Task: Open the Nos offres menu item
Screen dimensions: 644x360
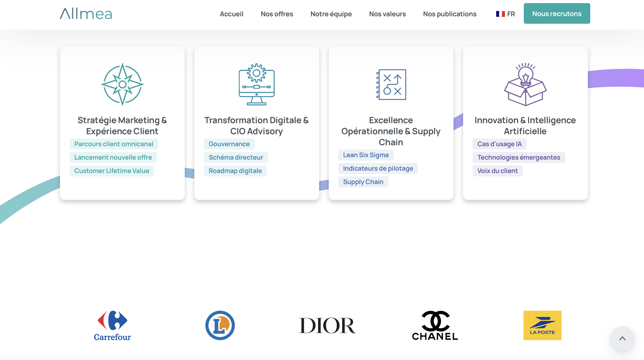Action: click(x=277, y=14)
